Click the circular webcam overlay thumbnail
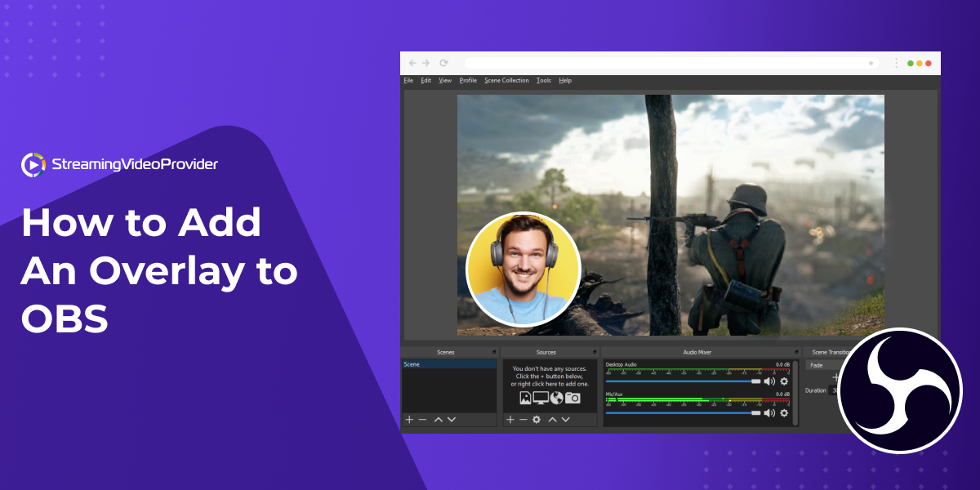 pyautogui.click(x=523, y=269)
